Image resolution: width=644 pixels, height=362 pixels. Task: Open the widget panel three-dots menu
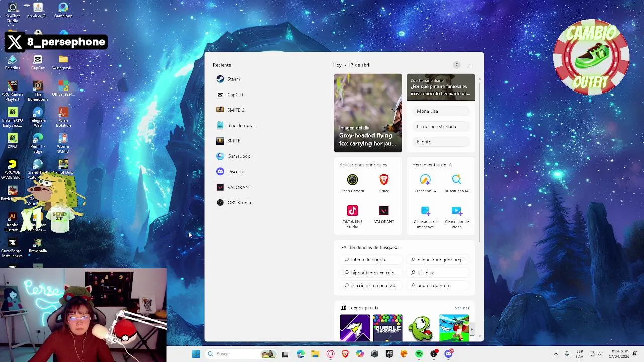pos(469,65)
